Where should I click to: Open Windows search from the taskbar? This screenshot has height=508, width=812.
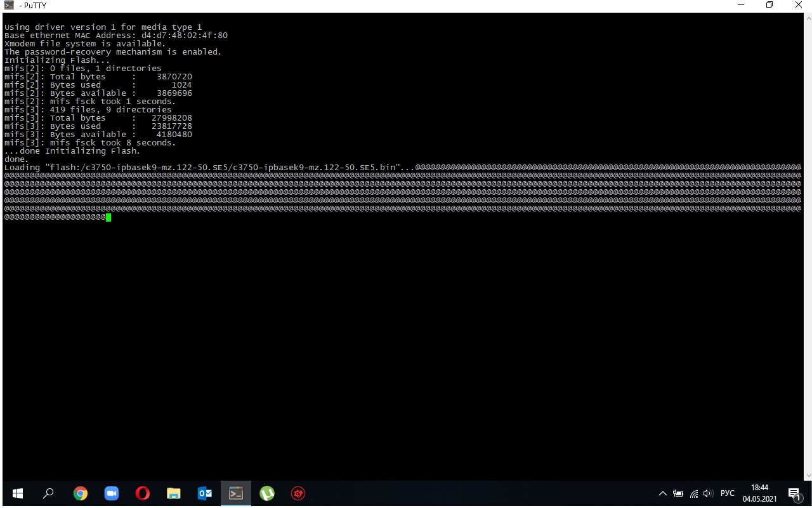pyautogui.click(x=48, y=493)
